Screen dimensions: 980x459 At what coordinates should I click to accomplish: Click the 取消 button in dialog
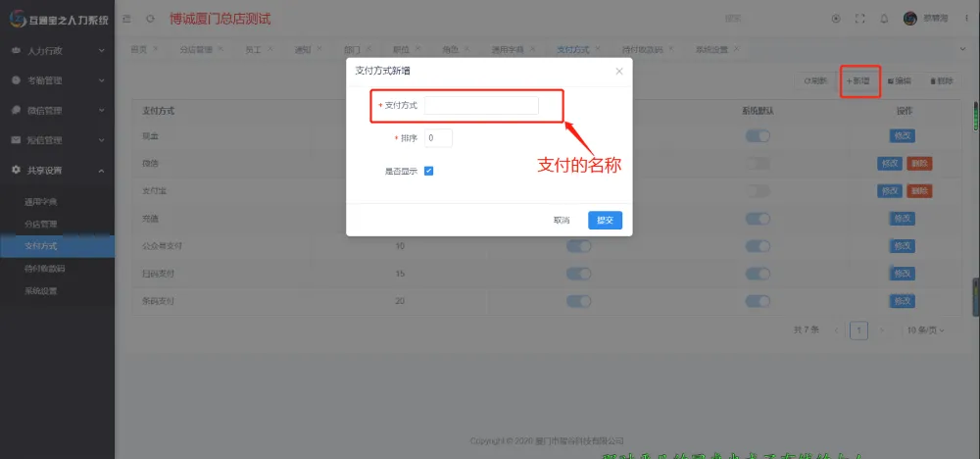click(x=562, y=221)
